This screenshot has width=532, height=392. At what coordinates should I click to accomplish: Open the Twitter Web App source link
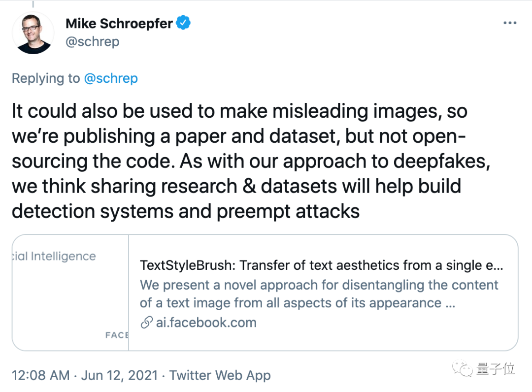(220, 375)
